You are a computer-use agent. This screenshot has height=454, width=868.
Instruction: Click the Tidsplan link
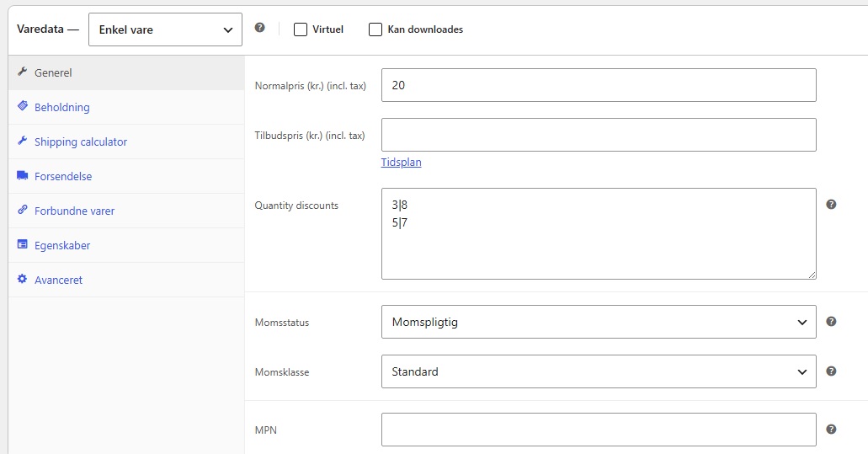[401, 163]
